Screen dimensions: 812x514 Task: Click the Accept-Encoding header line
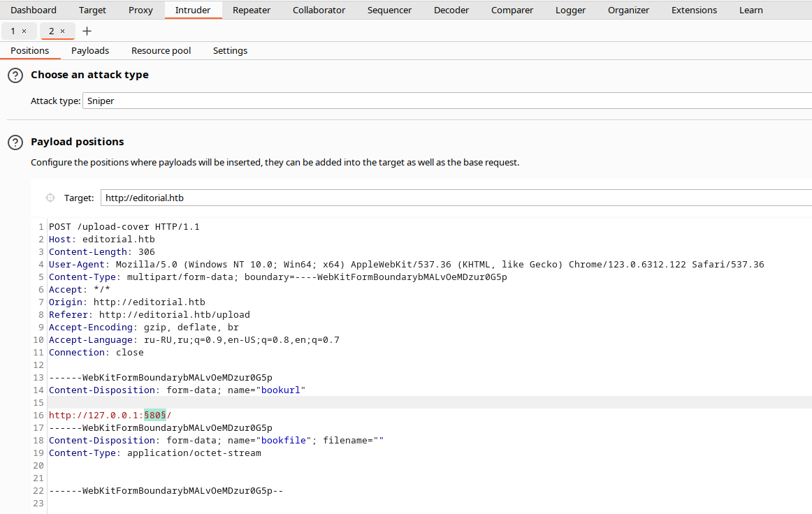(x=144, y=327)
